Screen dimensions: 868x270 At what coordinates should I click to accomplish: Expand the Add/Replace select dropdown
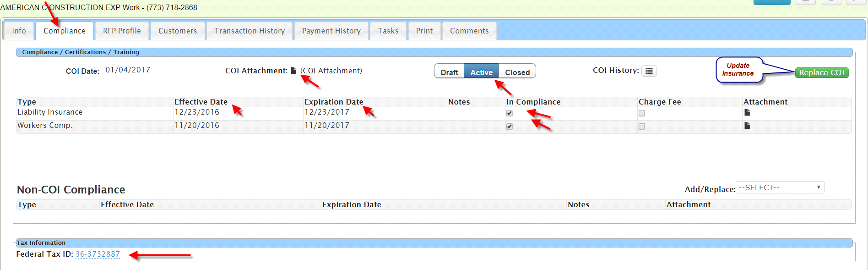(x=780, y=187)
